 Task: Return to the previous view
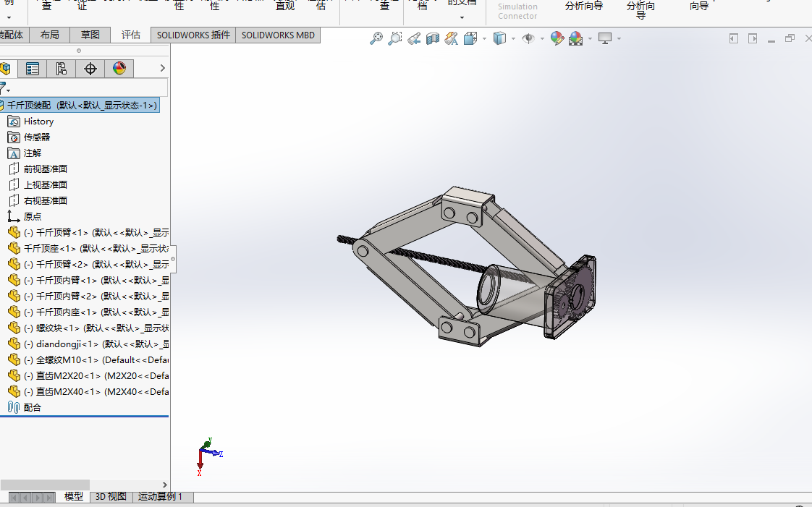pyautogui.click(x=414, y=38)
